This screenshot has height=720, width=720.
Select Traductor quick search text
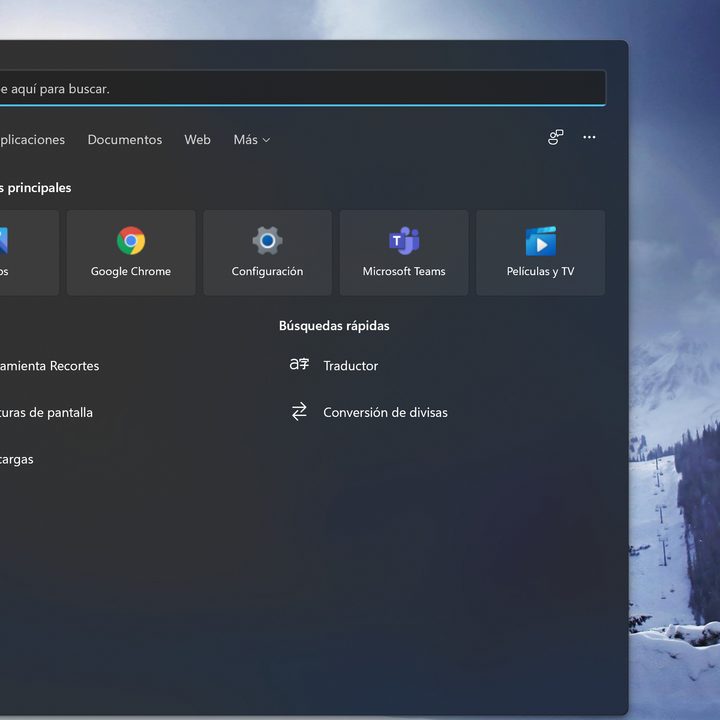point(351,366)
